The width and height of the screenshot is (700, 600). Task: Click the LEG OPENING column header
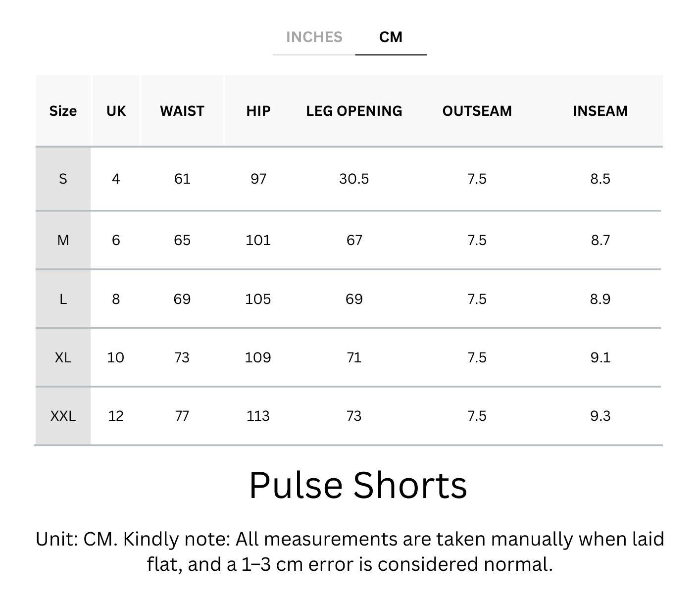coord(354,111)
